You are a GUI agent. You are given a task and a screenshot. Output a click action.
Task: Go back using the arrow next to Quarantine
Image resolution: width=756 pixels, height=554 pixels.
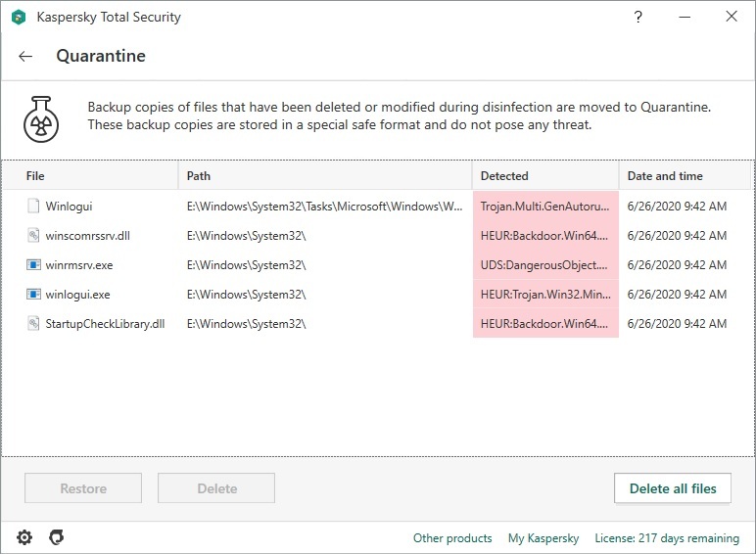click(x=25, y=57)
